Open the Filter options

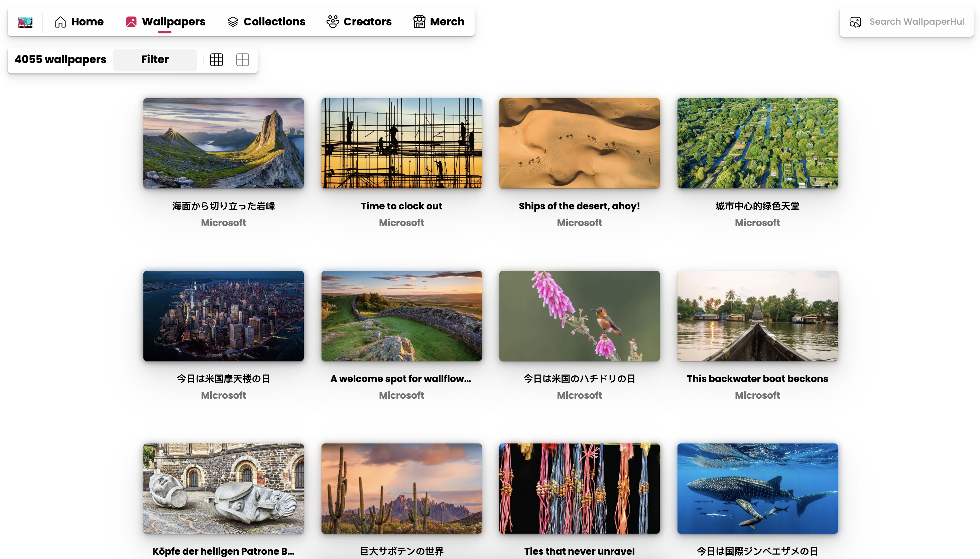point(155,59)
